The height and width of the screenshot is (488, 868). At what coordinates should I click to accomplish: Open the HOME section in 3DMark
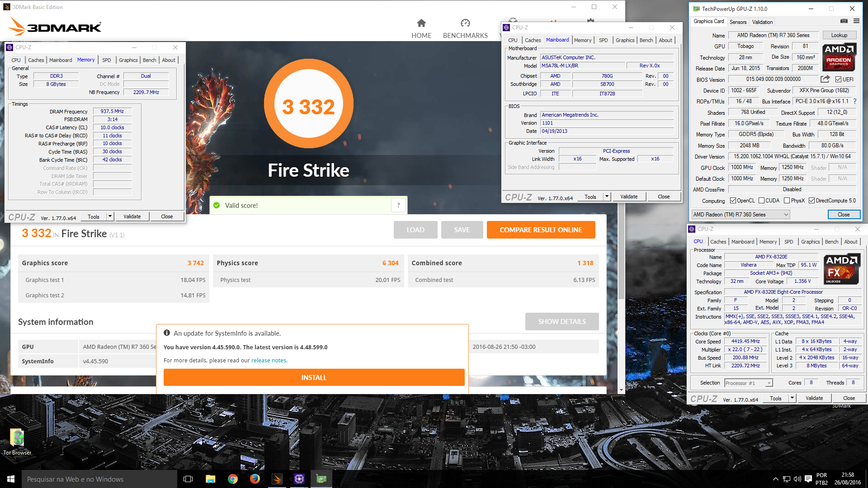(421, 29)
